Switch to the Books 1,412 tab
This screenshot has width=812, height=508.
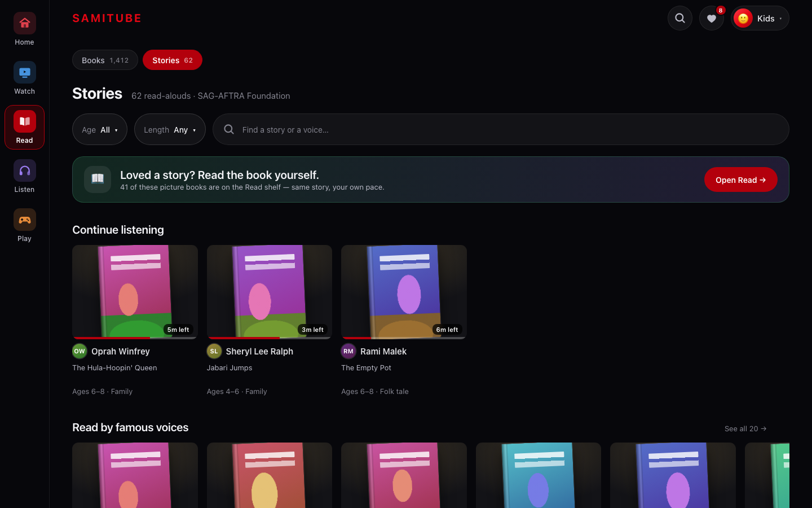[x=105, y=60]
